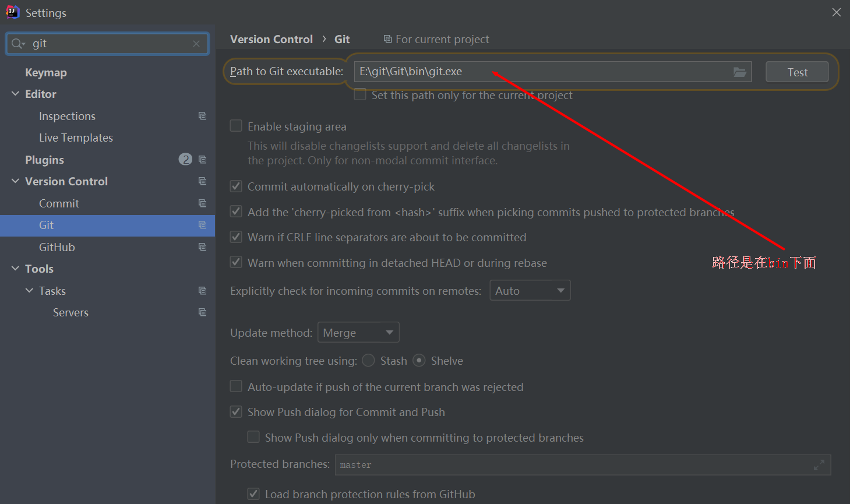
Task: Click the For current project icon
Action: (387, 39)
